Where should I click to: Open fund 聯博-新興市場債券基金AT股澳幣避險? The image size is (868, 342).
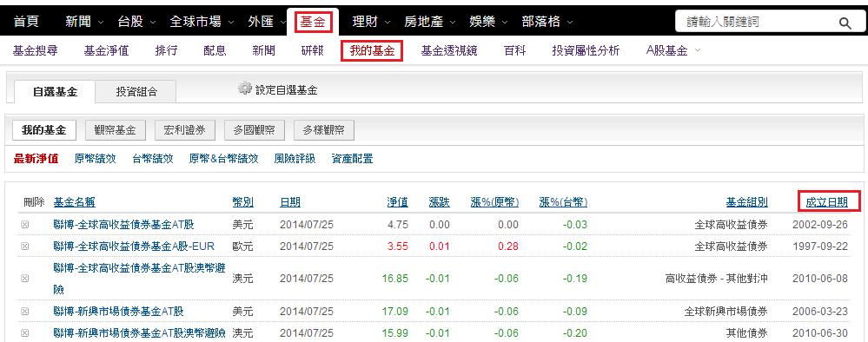pyautogui.click(x=140, y=332)
